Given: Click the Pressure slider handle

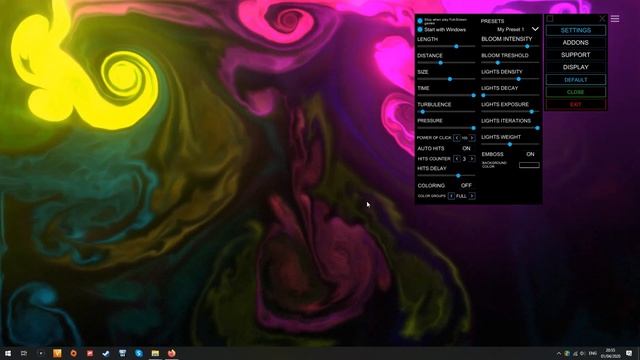Looking at the screenshot, I should 473,128.
